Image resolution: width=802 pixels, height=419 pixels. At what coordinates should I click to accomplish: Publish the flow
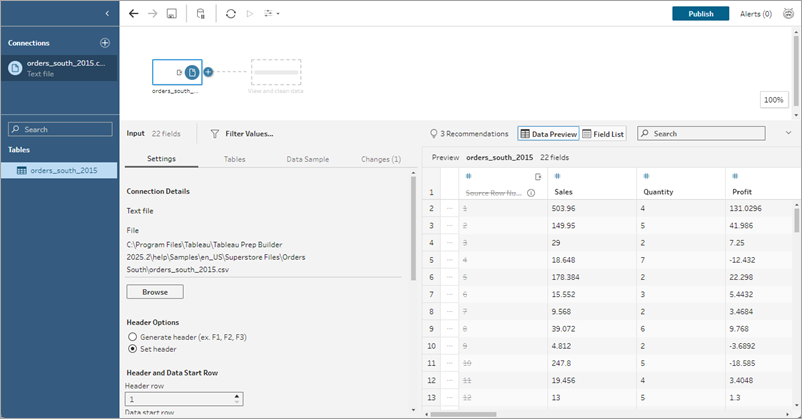(x=700, y=14)
